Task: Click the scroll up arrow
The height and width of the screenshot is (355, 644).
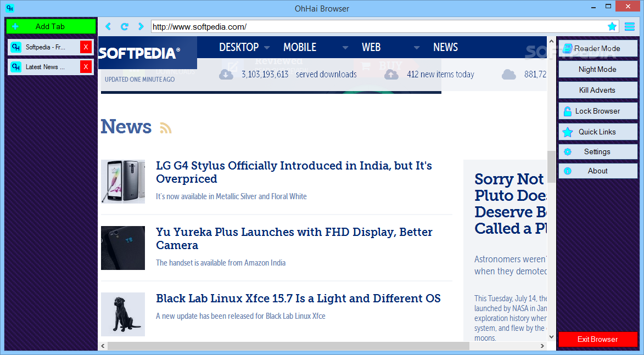Action: click(551, 41)
